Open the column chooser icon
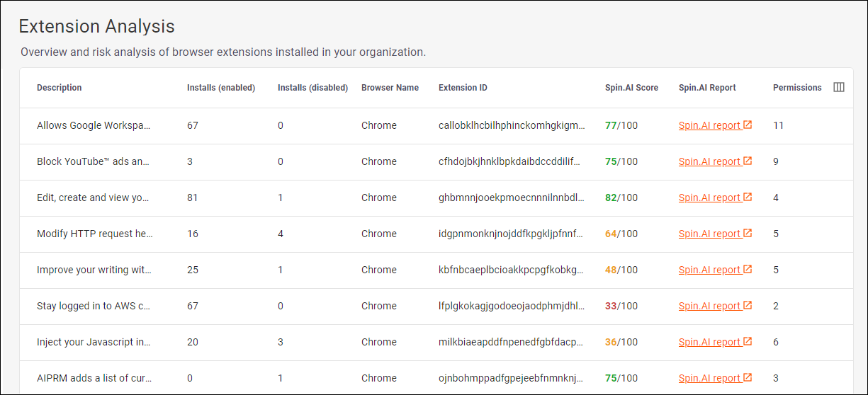The width and height of the screenshot is (868, 395). pos(838,88)
